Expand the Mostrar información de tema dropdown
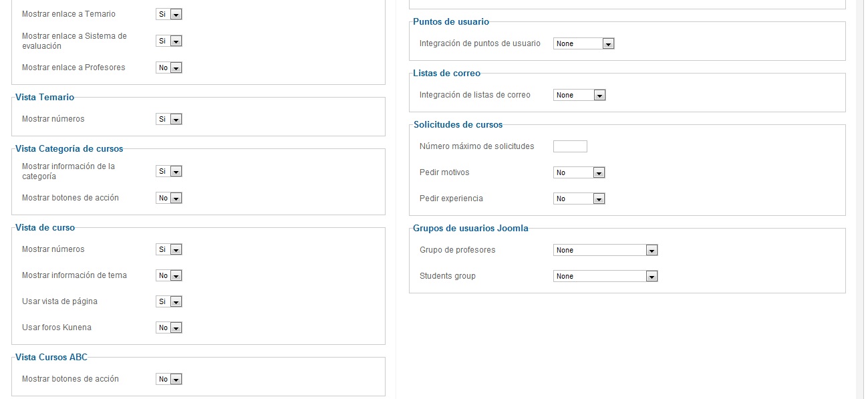 click(x=169, y=275)
